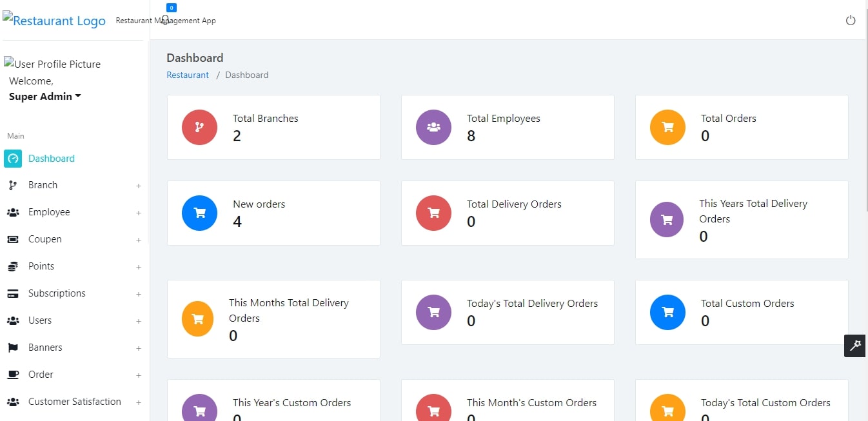Image resolution: width=868 pixels, height=421 pixels.
Task: Click the purple Total Employees icon
Action: click(x=433, y=127)
